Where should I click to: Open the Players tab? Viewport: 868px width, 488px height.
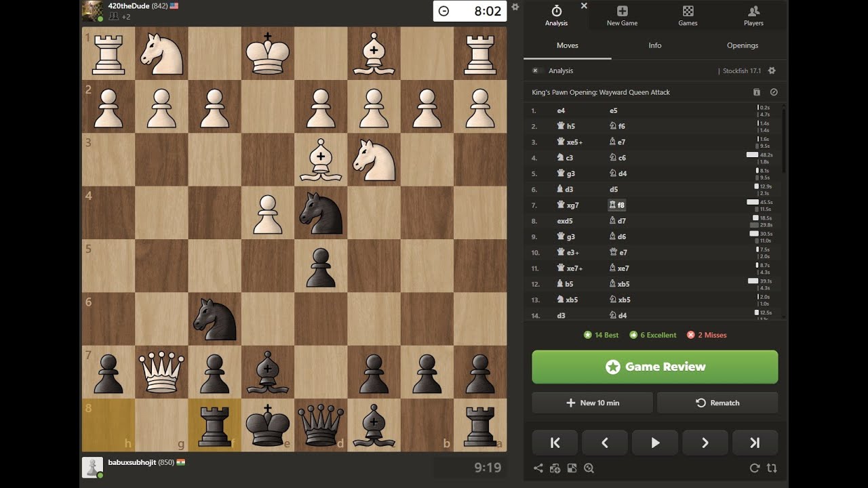point(753,16)
